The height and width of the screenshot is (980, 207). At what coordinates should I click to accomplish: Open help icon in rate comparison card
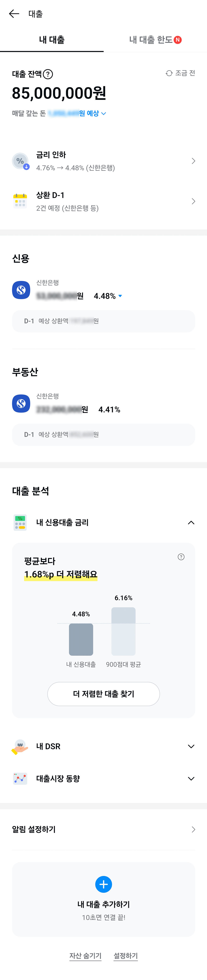[x=181, y=557]
